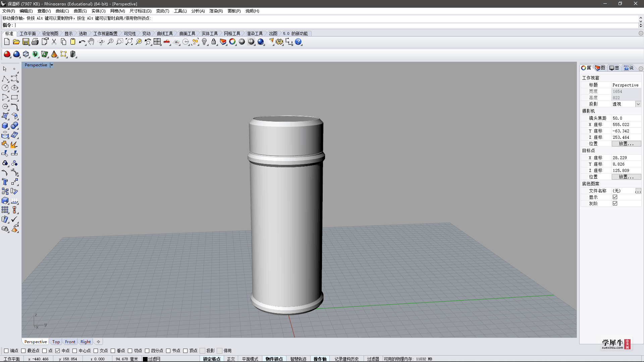Select the Text object T tool
Screen dimensions: 644x362
[x=5, y=182]
